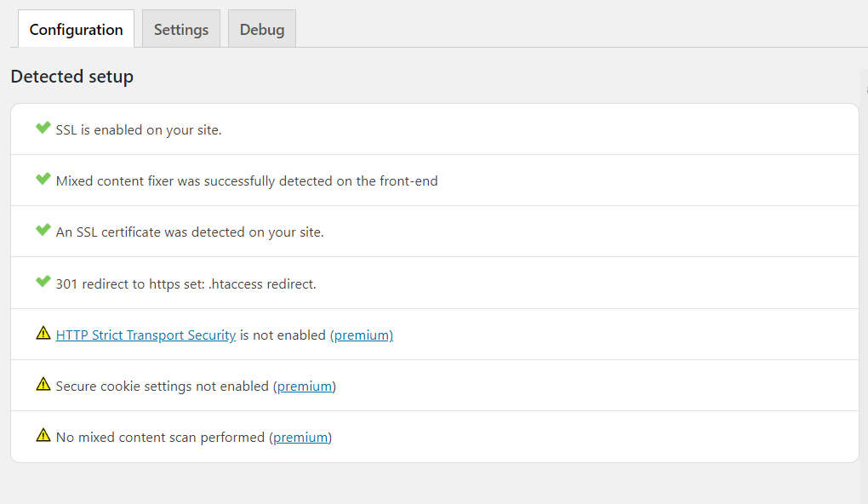Click checkmark beside SSL certificate detected

point(43,231)
